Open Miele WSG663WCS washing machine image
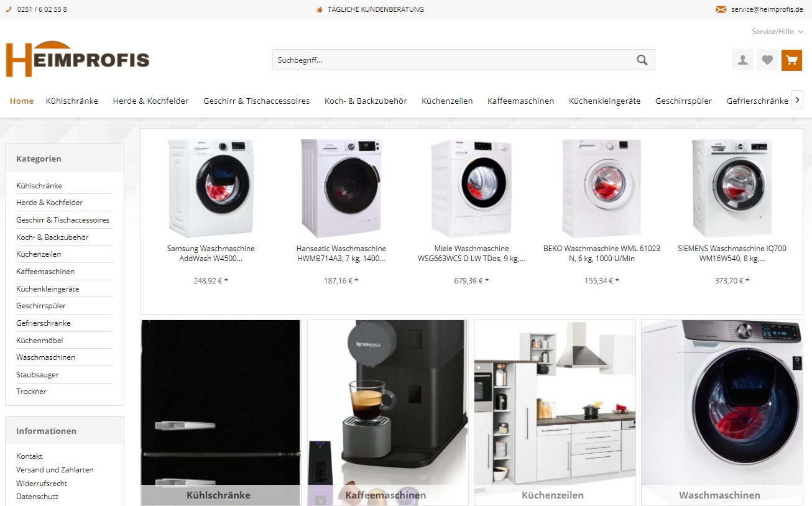Viewport: 812px width, 506px height. 471,188
